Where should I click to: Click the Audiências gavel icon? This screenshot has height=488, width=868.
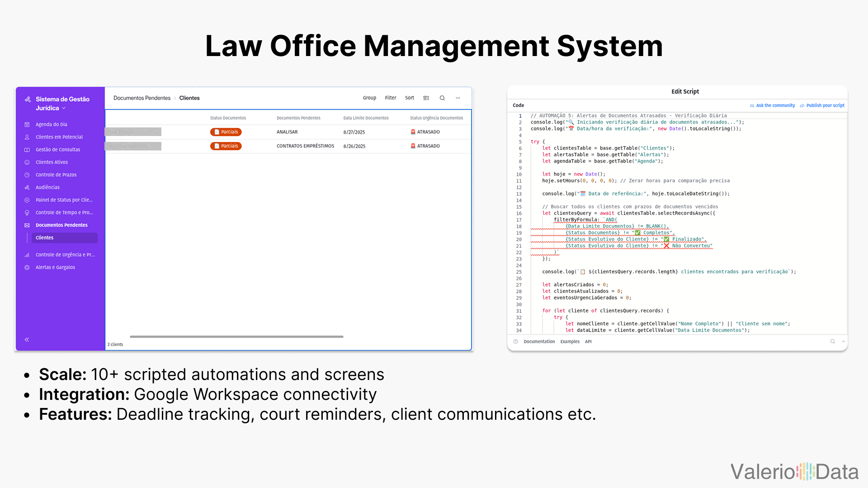(27, 188)
